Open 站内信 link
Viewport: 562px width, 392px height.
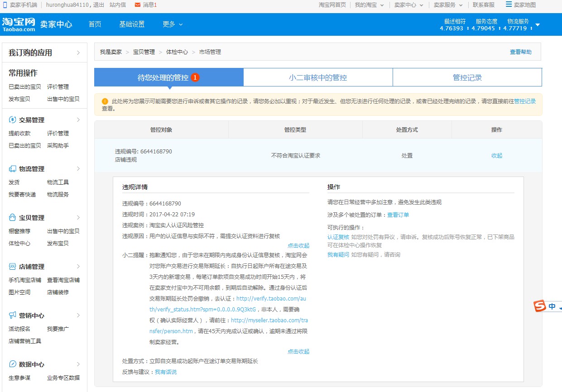(x=118, y=5)
